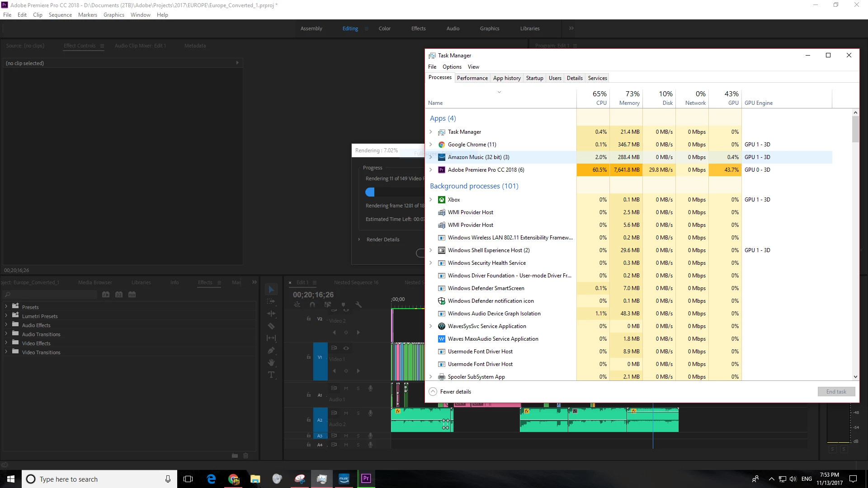Open the Sequence menu
The image size is (868, 488).
tap(60, 15)
